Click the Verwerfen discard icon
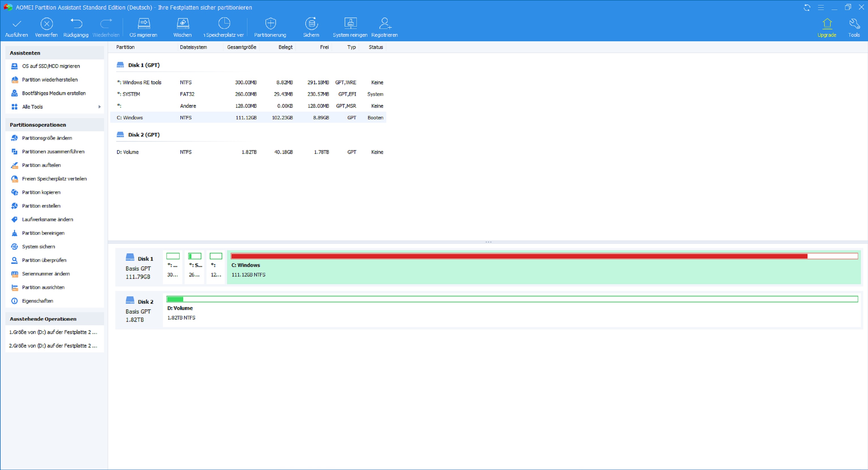This screenshot has height=470, width=868. (46, 23)
